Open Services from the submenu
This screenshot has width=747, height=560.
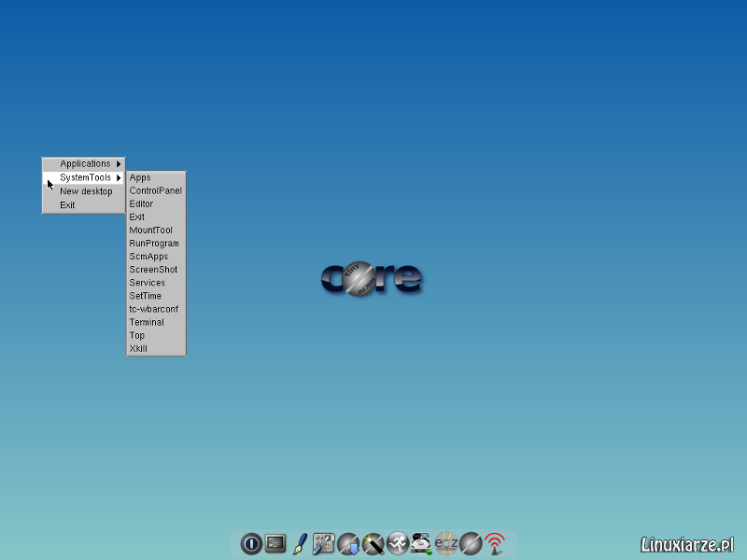pos(156,283)
